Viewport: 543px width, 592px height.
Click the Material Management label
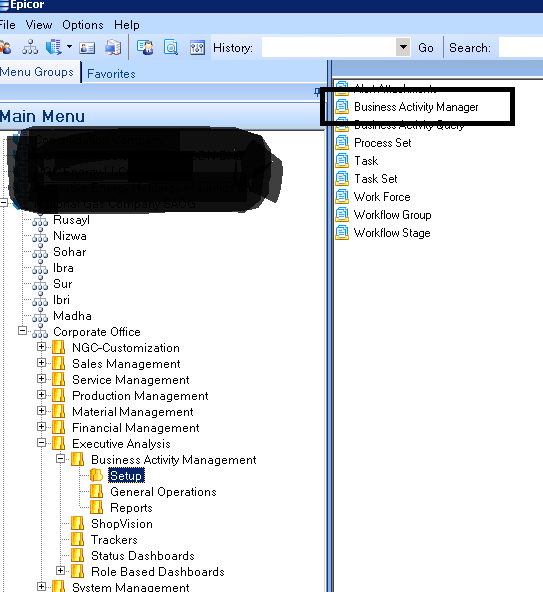point(133,412)
